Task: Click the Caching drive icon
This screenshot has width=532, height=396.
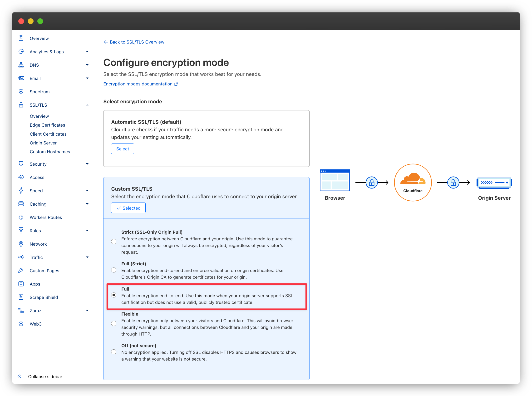Action: pyautogui.click(x=21, y=204)
